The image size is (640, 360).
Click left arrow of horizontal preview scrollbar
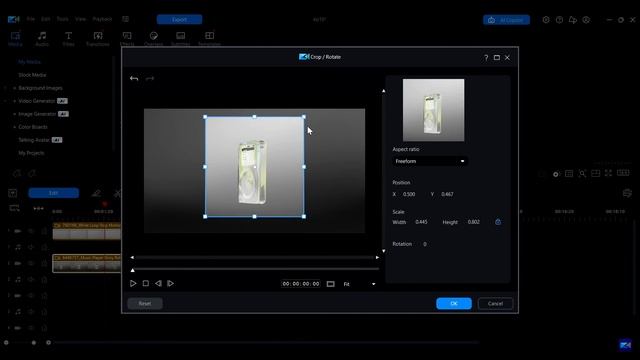point(132,258)
